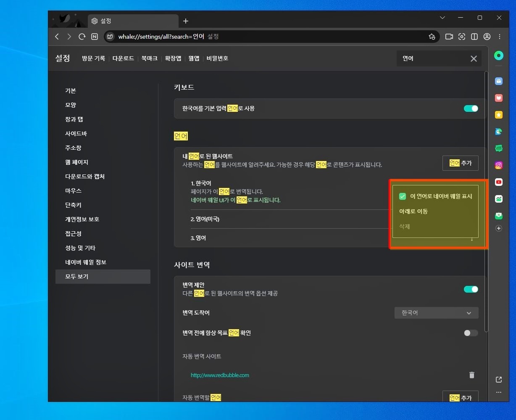Screen dimensions: 516x420
Task: Go back with the browser back arrow
Action: tap(57, 37)
